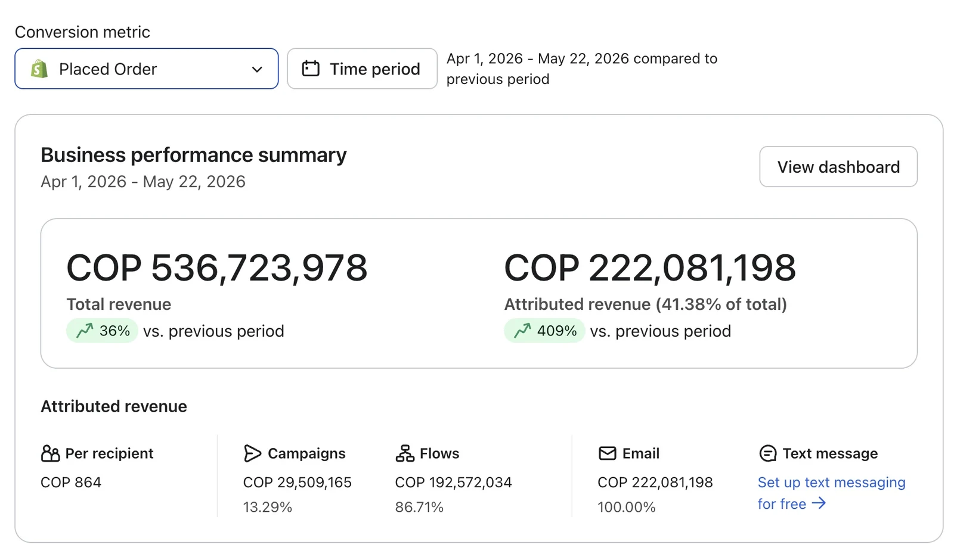Expand the dropdown chevron next to Placed Order
The height and width of the screenshot is (560, 954).
pyautogui.click(x=257, y=70)
